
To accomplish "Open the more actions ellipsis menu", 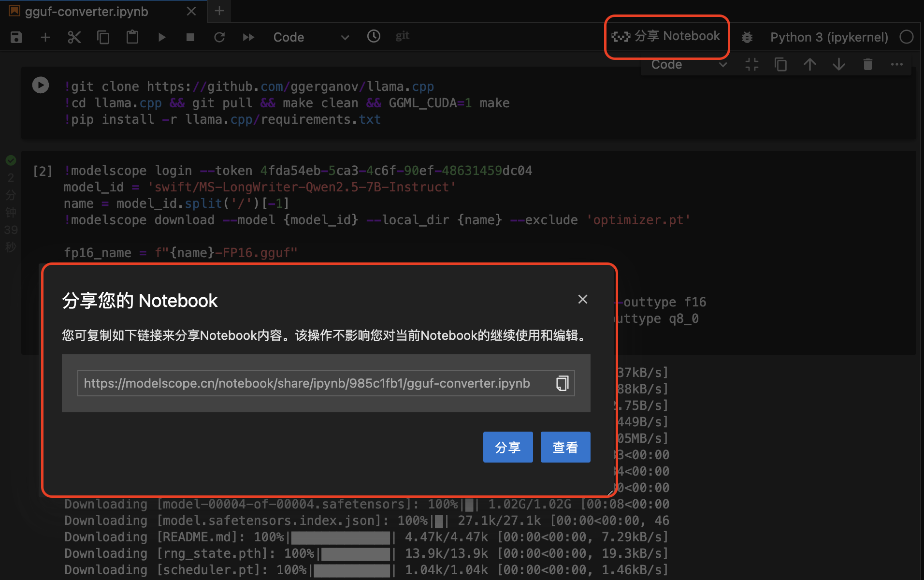I will coord(897,64).
